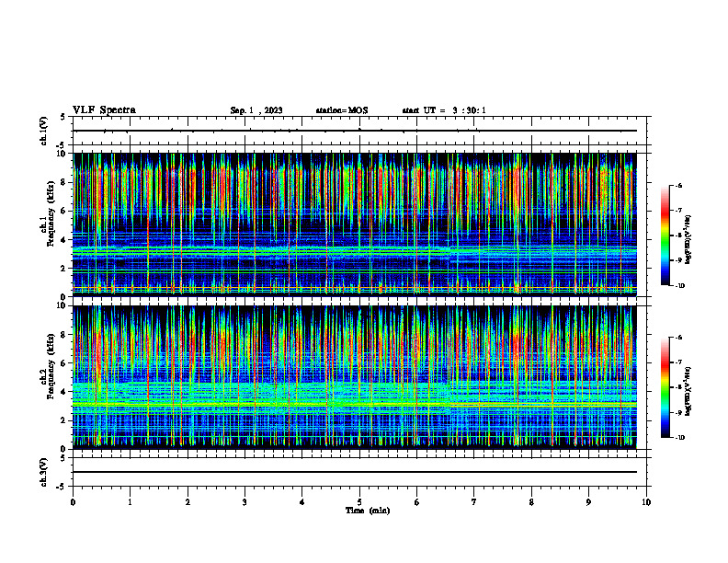This screenshot has width=728, height=563.
Task: Click the "VLF Spectra" plot title
Action: coord(104,110)
